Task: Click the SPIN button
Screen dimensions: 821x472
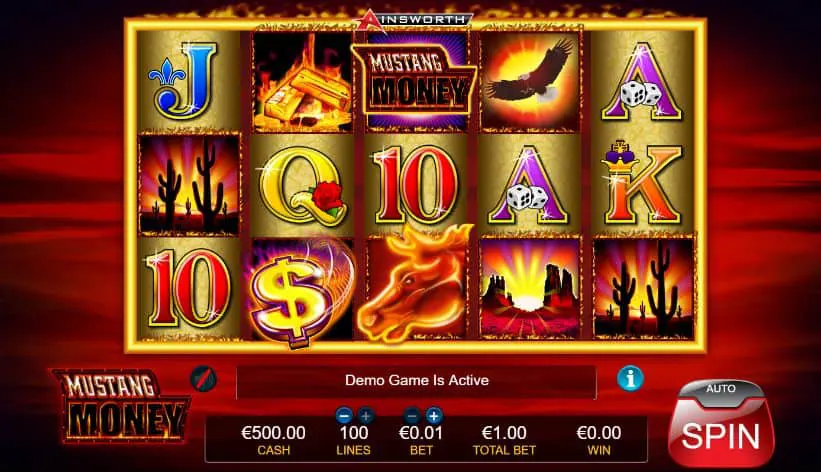Action: [x=721, y=435]
